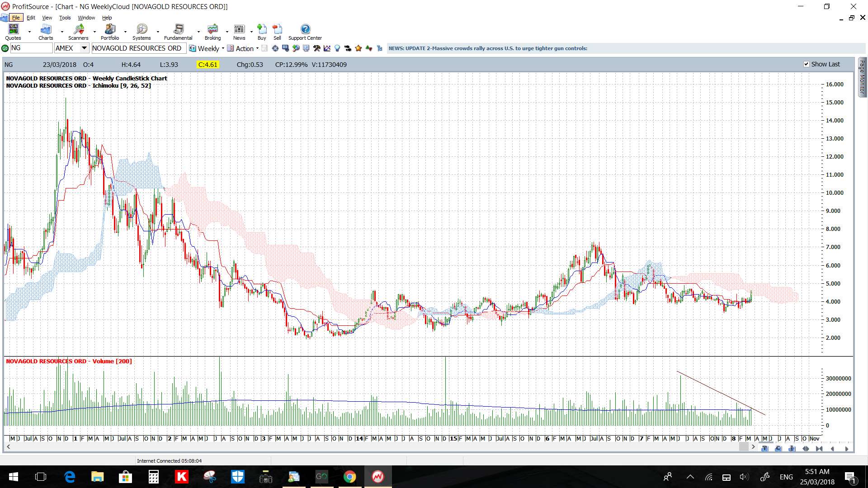Open the Page Monitor side tab
Screen dimensions: 868x488
862,77
